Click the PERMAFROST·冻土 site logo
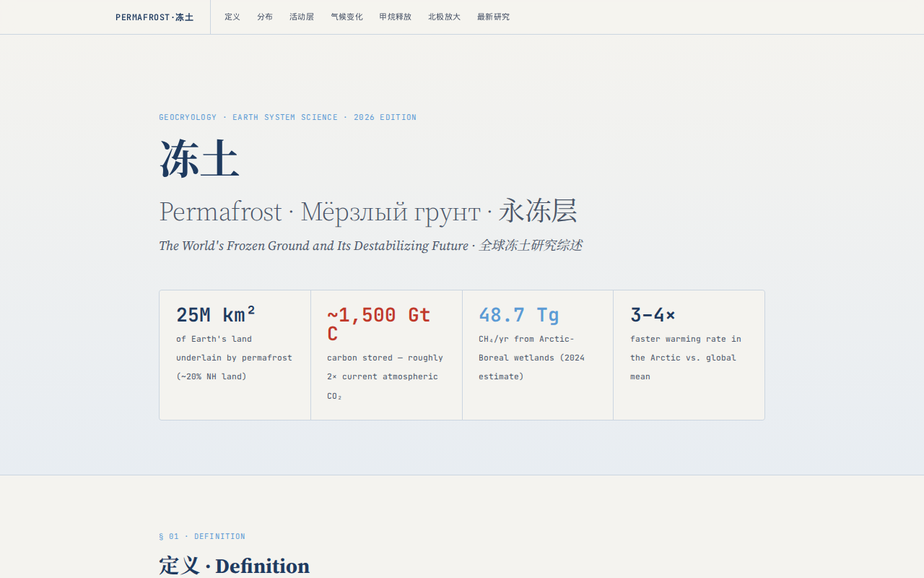The height and width of the screenshot is (578, 924). point(154,17)
